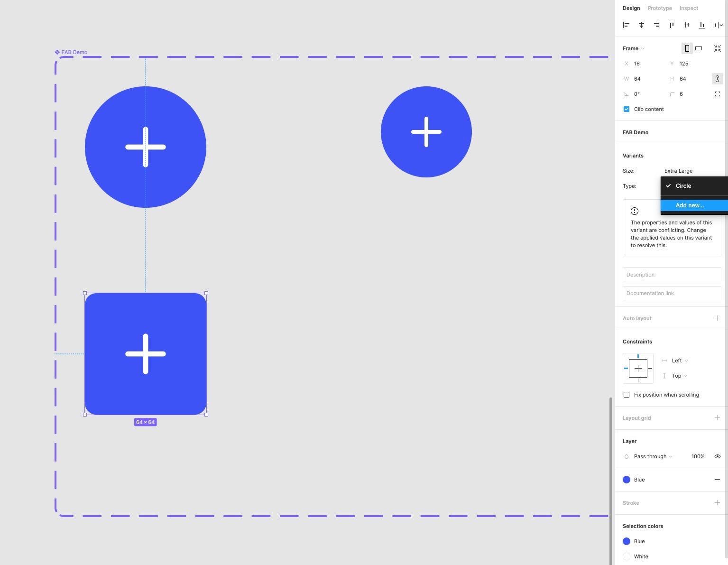Viewport: 728px width, 565px height.
Task: Click the align top icon
Action: (x=672, y=25)
